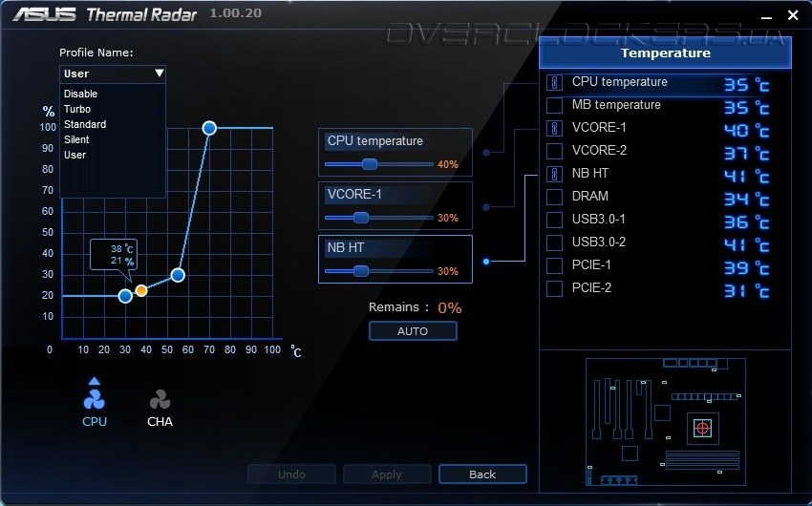The width and height of the screenshot is (812, 506).
Task: Click fan curve point at 30°C 20%
Action: pyautogui.click(x=125, y=296)
